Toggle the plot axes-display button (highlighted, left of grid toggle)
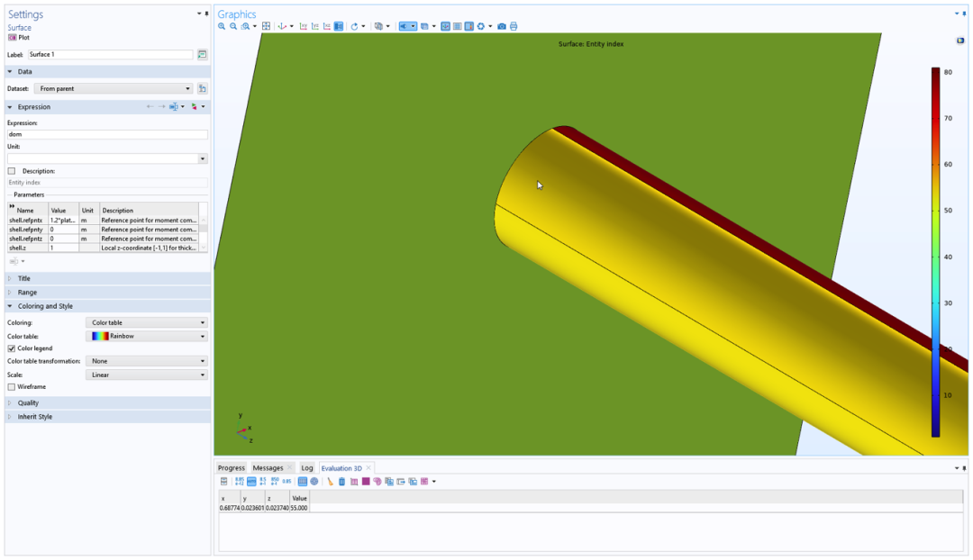Image resolution: width=973 pixels, height=560 pixels. pyautogui.click(x=445, y=26)
